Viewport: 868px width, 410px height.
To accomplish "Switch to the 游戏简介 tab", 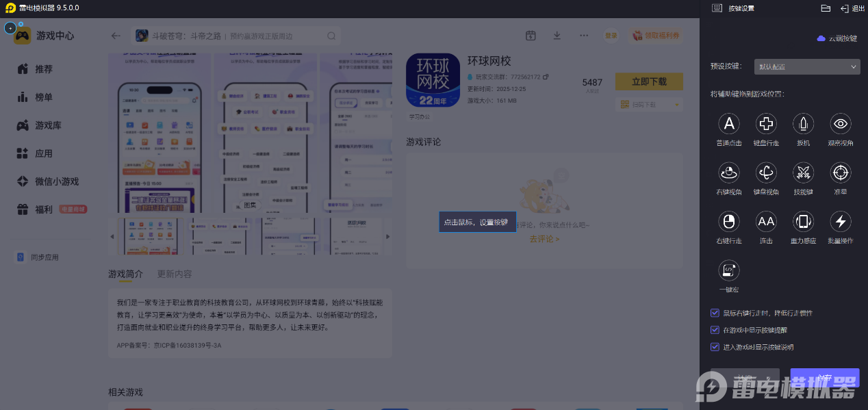I will point(125,274).
